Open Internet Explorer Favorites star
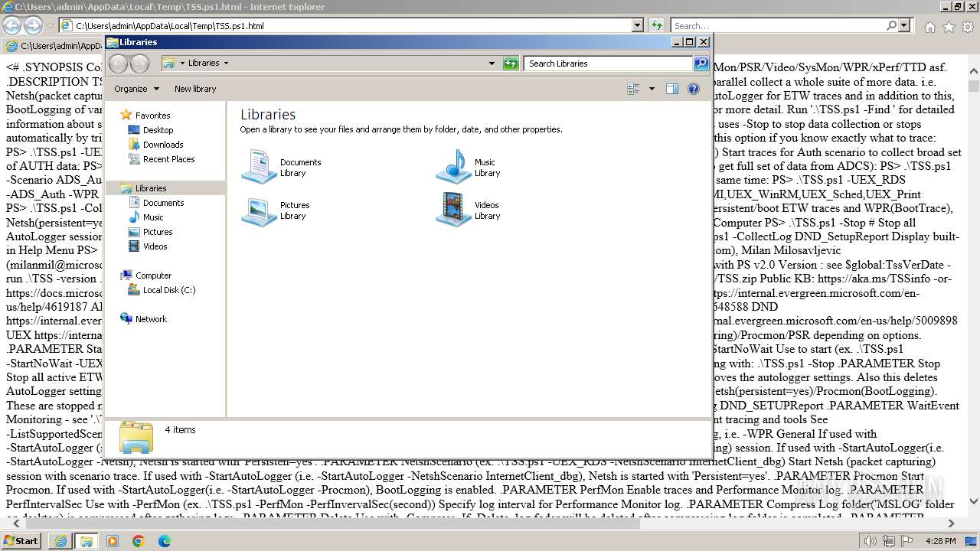Viewport: 980px width, 551px height. click(949, 27)
